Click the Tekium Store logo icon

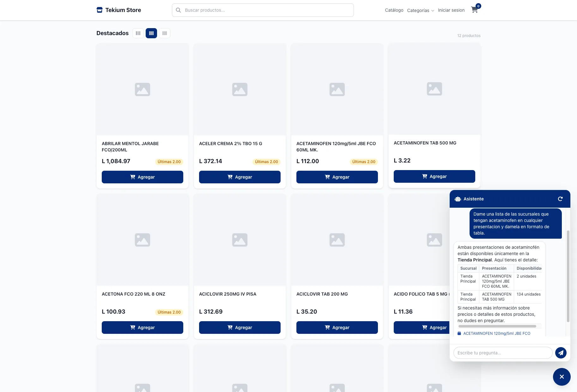[x=100, y=10]
